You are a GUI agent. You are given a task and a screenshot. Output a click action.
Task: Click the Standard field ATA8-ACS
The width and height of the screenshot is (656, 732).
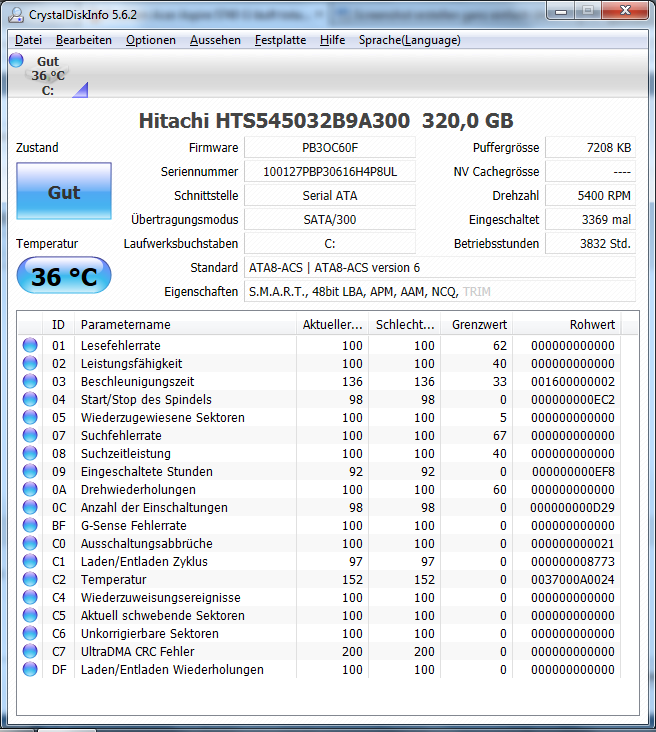440,267
